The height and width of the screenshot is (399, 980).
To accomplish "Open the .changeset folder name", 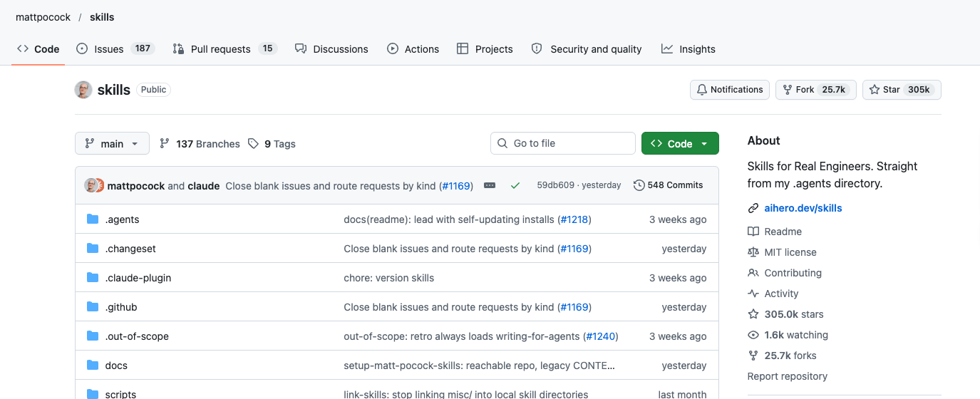I will coord(130,249).
